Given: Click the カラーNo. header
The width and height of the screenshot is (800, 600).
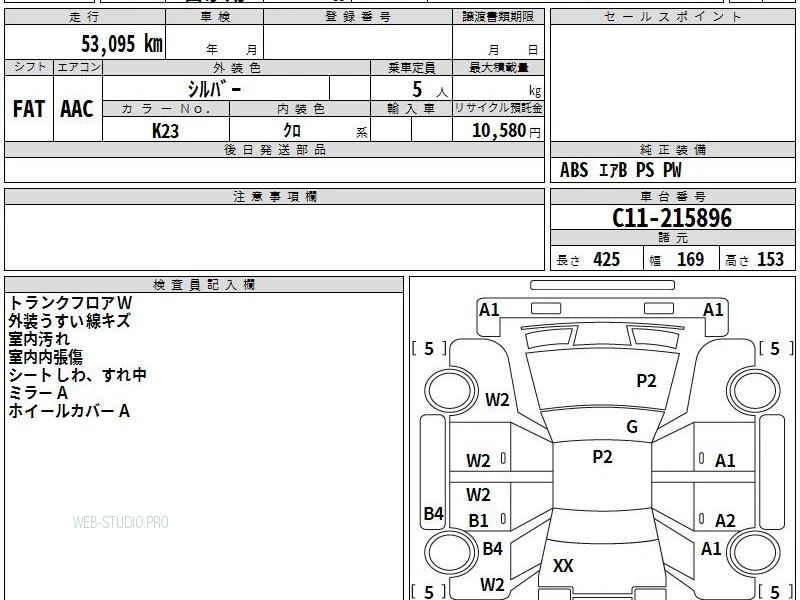Looking at the screenshot, I should click(x=166, y=109).
